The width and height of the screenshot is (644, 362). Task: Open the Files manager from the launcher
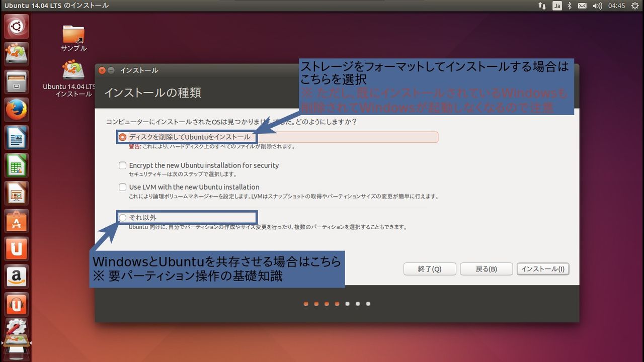tap(17, 81)
